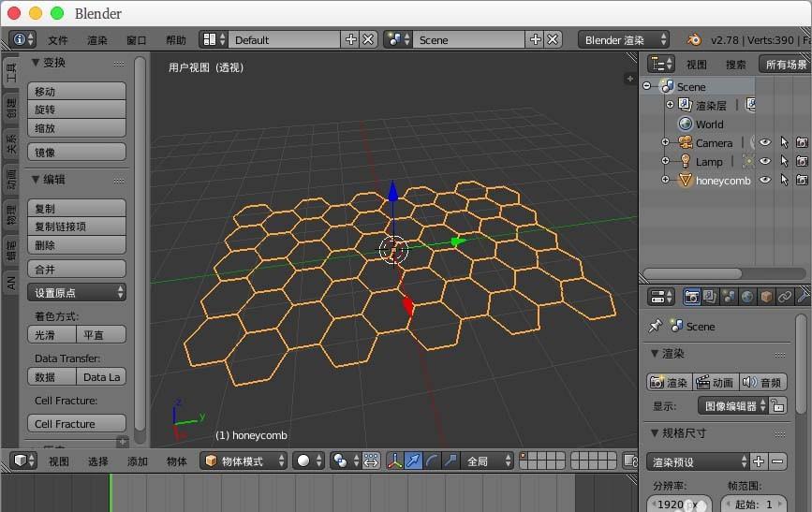
Task: Open the 渲染 menu in top bar
Action: (x=96, y=40)
